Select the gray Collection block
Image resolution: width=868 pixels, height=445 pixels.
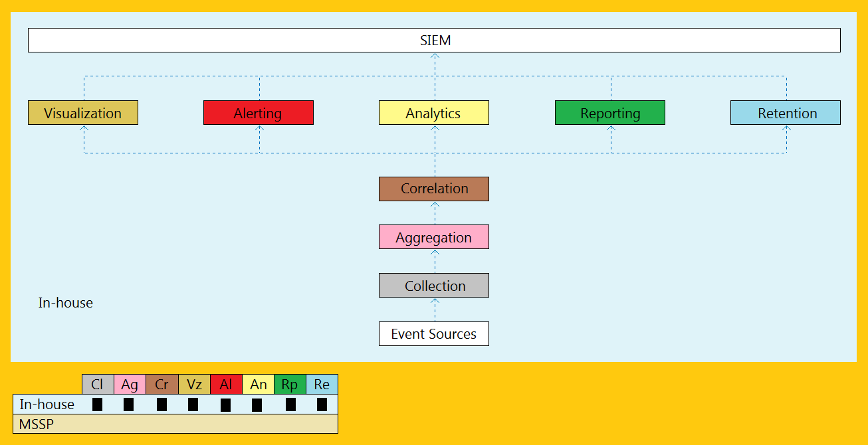pos(434,286)
